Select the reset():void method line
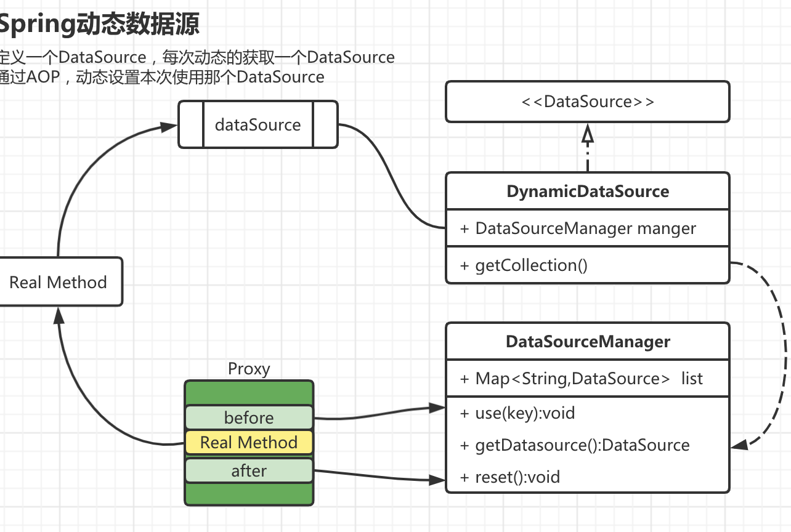 pos(517,477)
